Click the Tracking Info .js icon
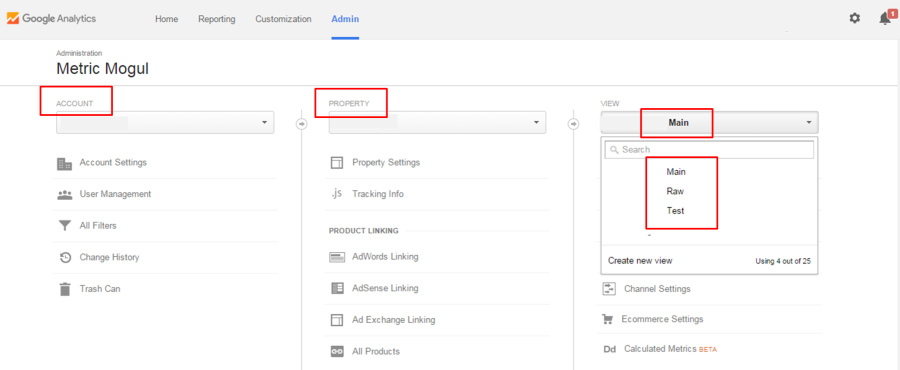 tap(336, 194)
